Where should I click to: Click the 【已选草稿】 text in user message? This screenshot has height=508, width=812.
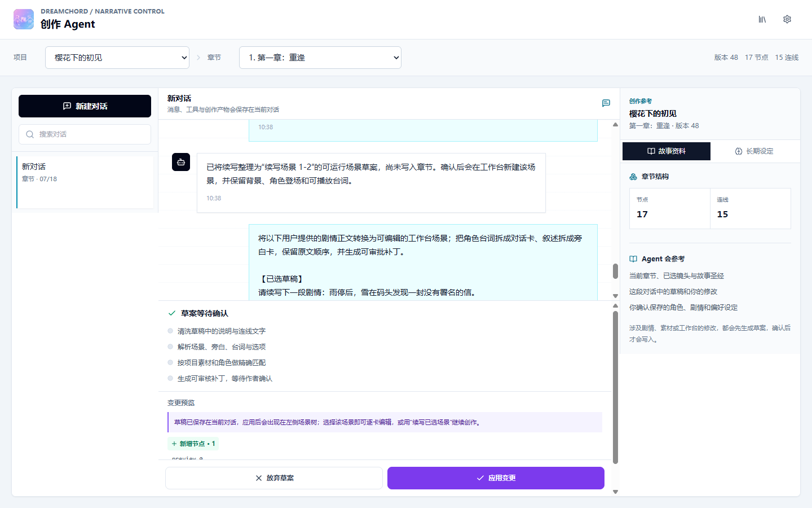[x=281, y=279]
